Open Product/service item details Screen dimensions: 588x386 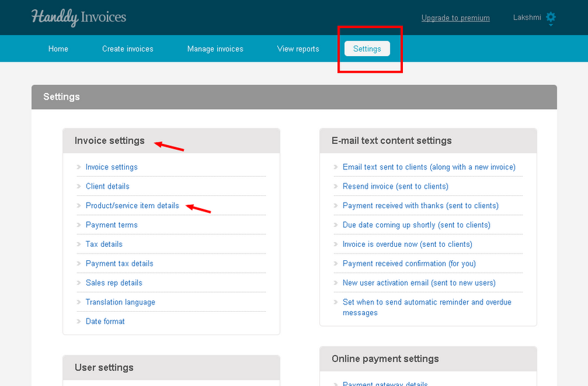coord(132,205)
